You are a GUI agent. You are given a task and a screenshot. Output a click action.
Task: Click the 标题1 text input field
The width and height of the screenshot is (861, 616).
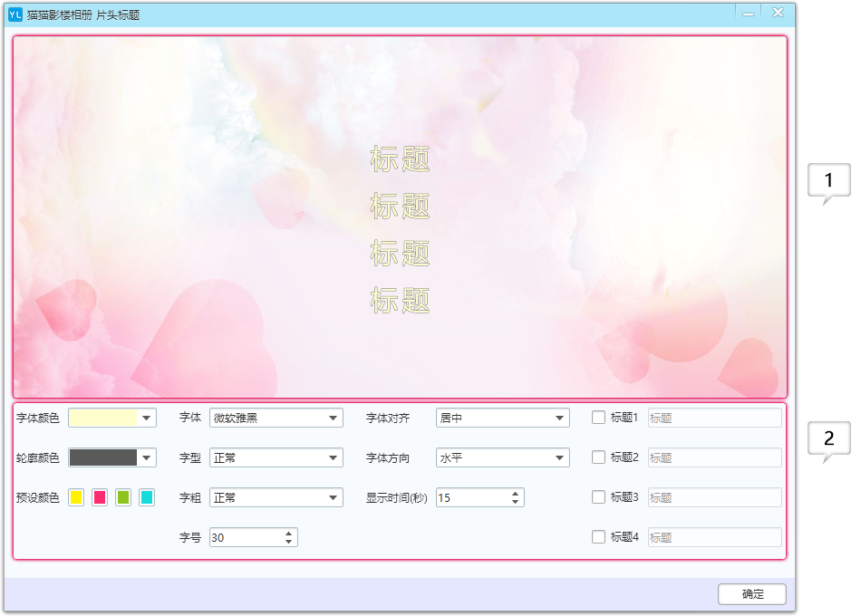point(714,418)
